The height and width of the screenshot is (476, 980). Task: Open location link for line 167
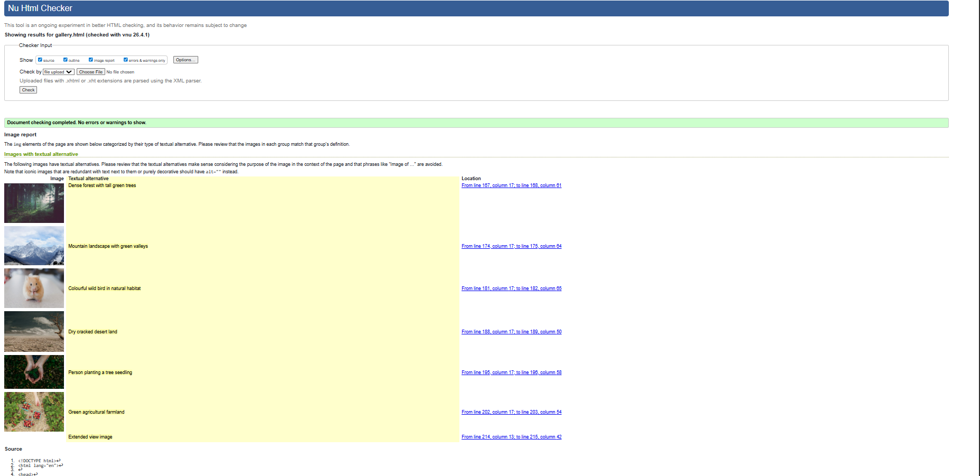[x=511, y=185]
